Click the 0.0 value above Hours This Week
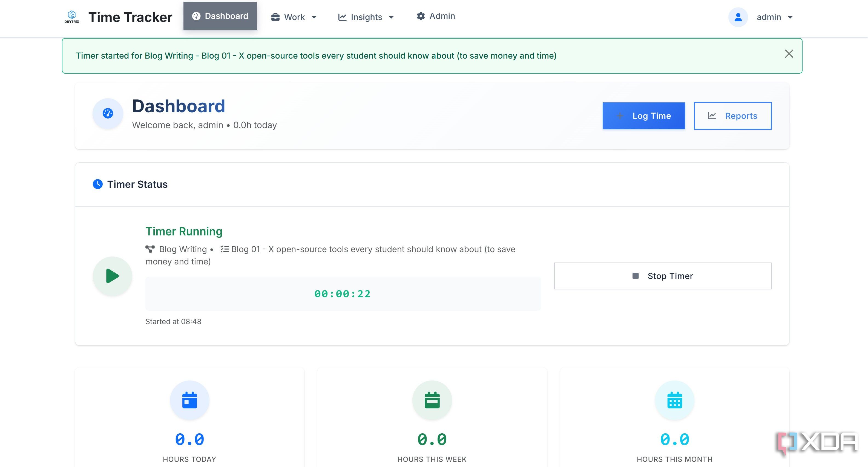 pos(432,440)
